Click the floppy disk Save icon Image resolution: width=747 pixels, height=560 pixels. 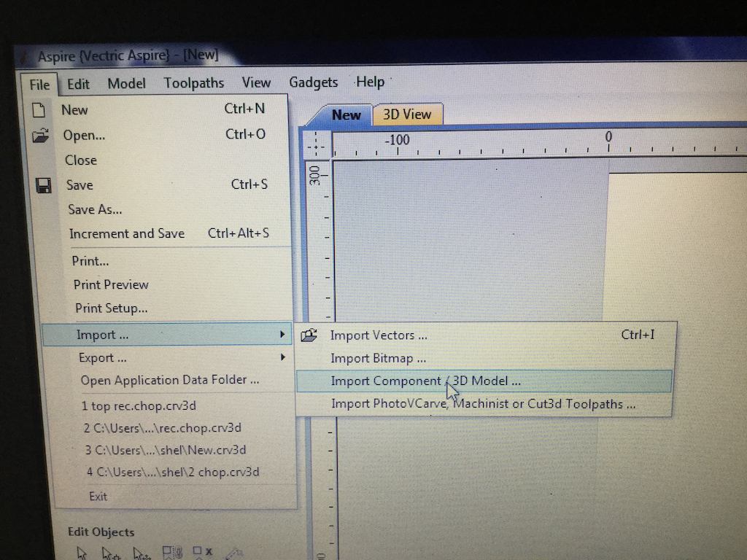click(x=43, y=185)
